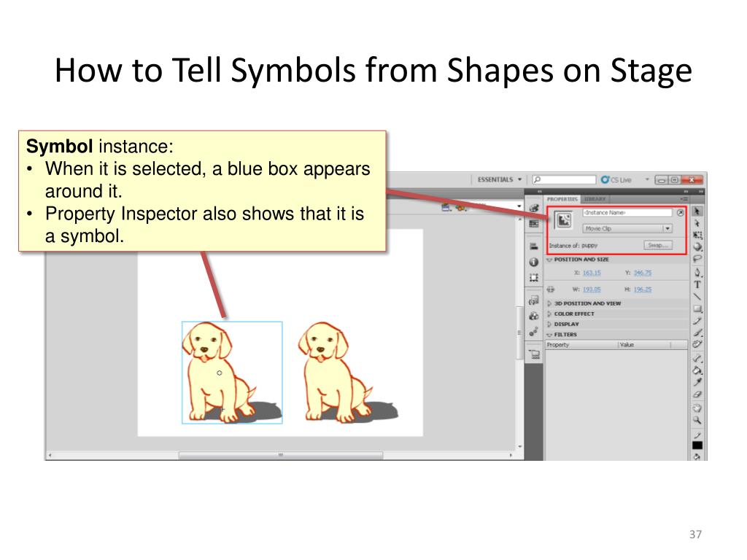747x560 pixels.
Task: Select the Paint Bucket tool
Action: point(697,370)
